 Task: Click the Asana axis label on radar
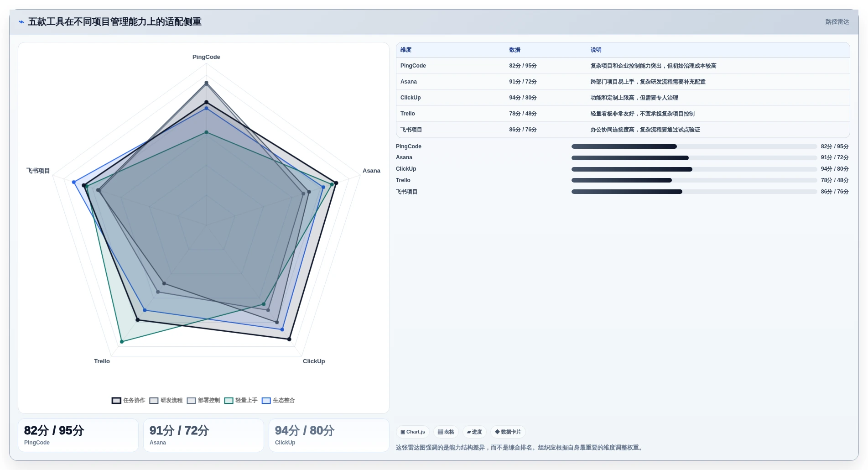(371, 171)
